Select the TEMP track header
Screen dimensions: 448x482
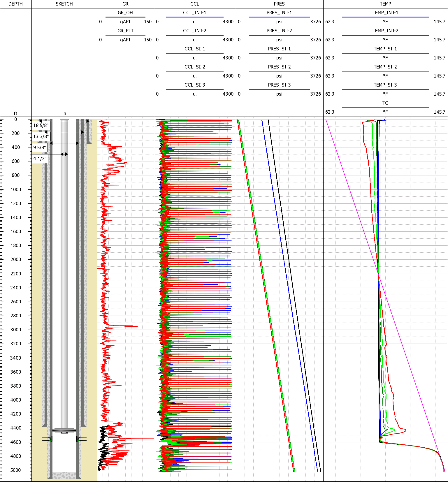(385, 4)
